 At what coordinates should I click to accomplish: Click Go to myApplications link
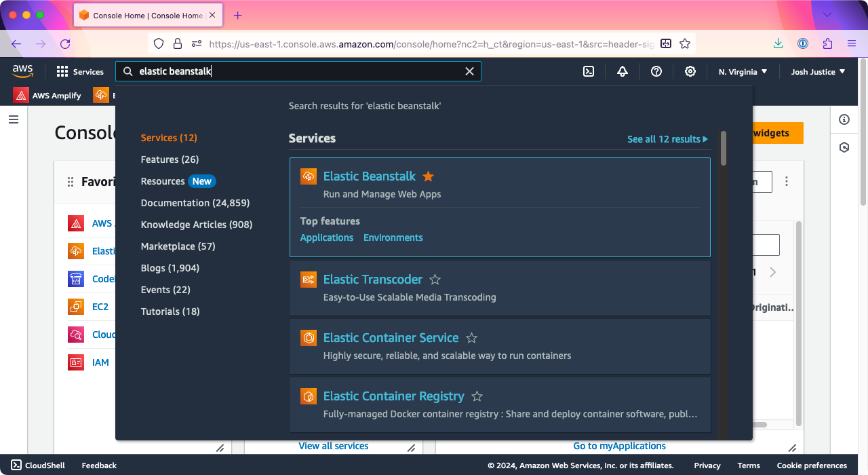tap(619, 446)
